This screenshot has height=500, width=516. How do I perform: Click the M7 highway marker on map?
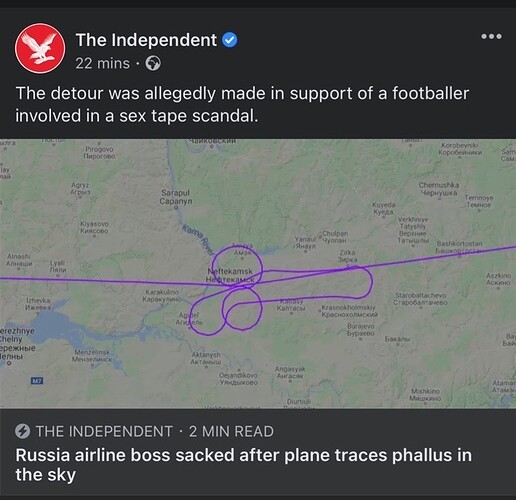37,380
